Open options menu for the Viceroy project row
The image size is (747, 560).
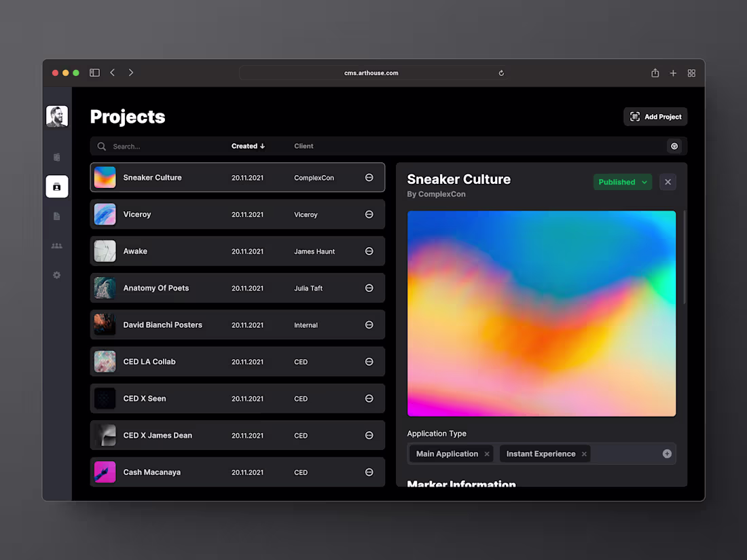[369, 214]
